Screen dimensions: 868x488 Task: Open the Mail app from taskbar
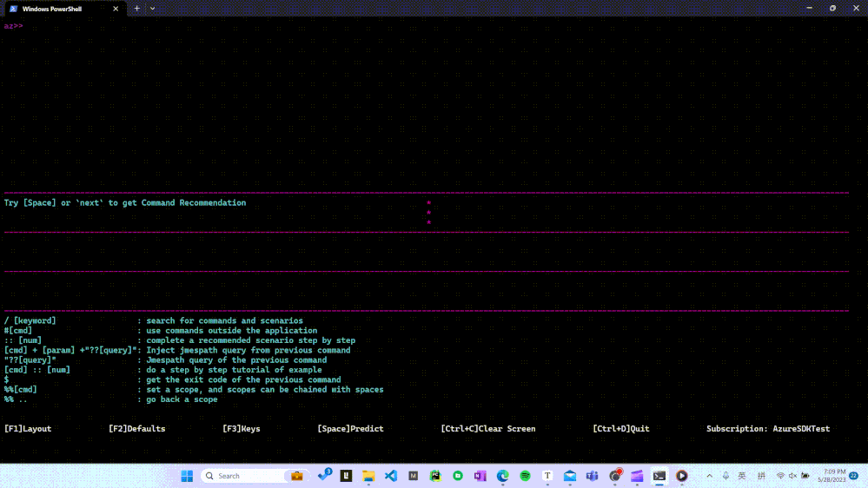point(570,476)
